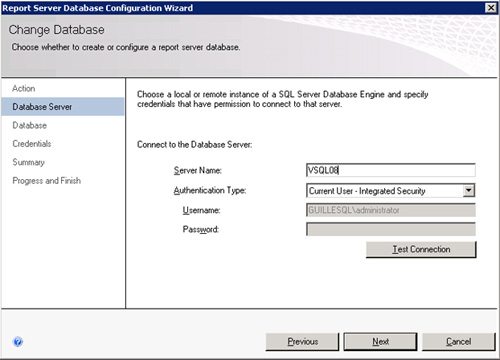
Task: Click the greyed-out Password field
Action: click(391, 229)
